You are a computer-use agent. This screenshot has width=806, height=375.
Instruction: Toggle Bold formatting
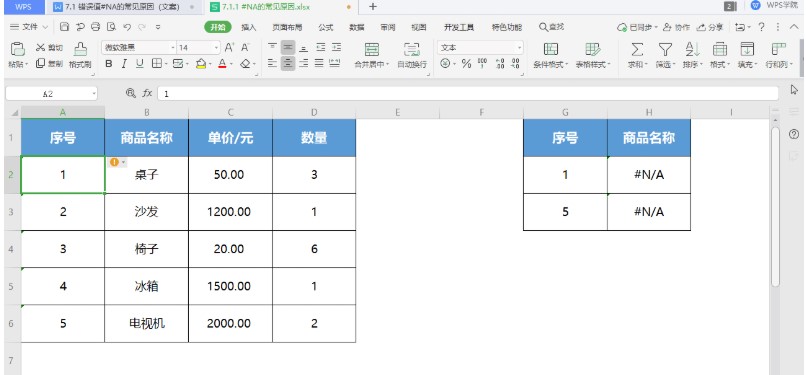[108, 64]
